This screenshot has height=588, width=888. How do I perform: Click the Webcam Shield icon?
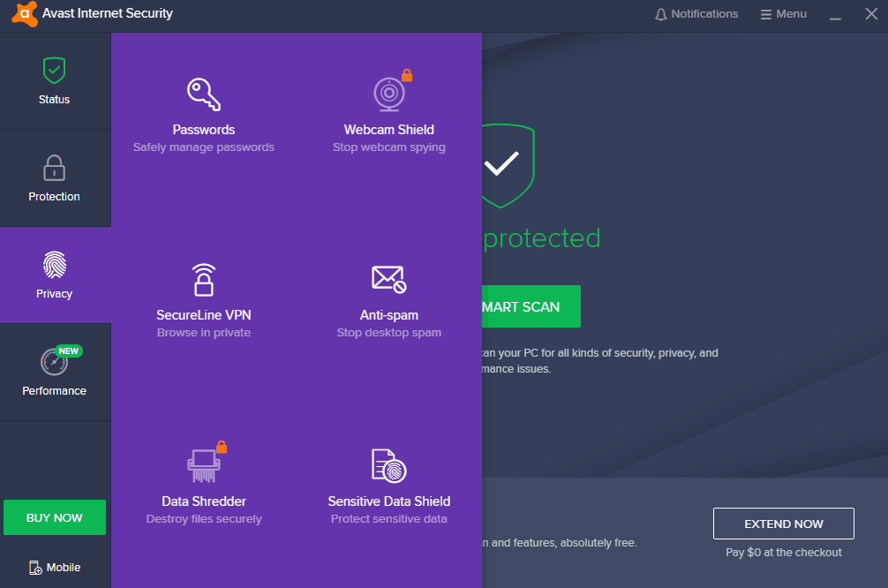tap(388, 92)
